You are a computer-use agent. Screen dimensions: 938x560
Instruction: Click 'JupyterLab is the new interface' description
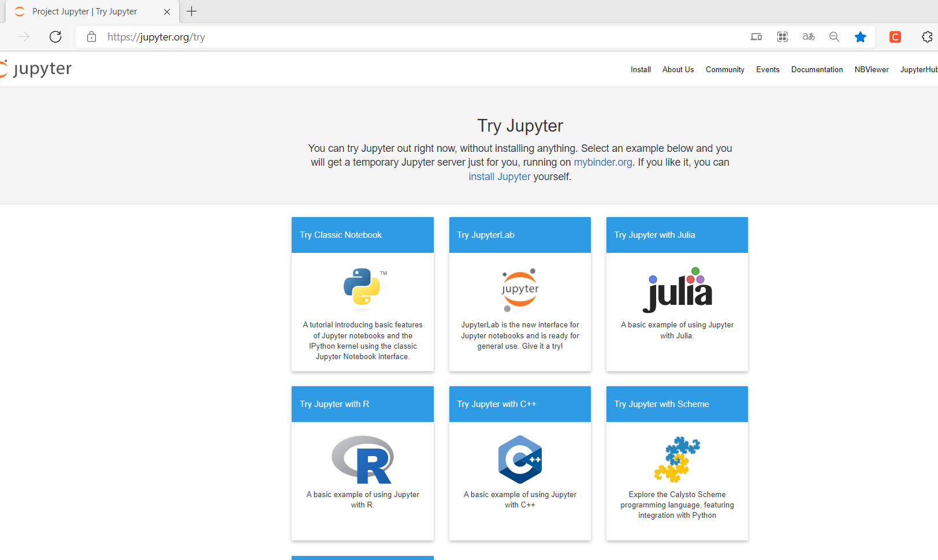tap(520, 335)
